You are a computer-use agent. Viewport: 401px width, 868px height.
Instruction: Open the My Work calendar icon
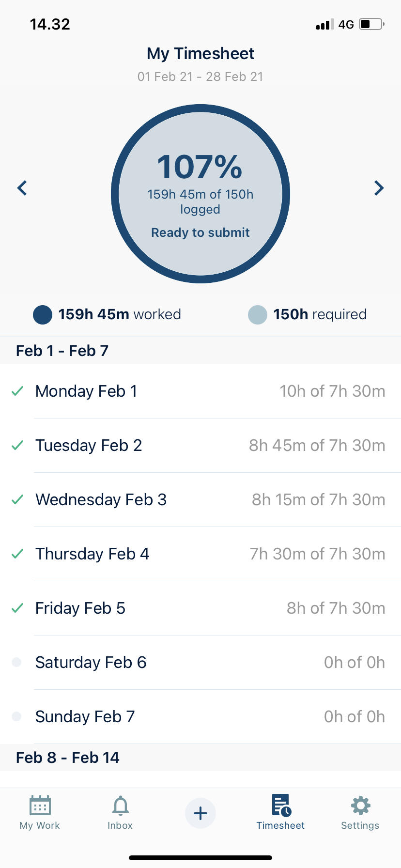pos(40,806)
